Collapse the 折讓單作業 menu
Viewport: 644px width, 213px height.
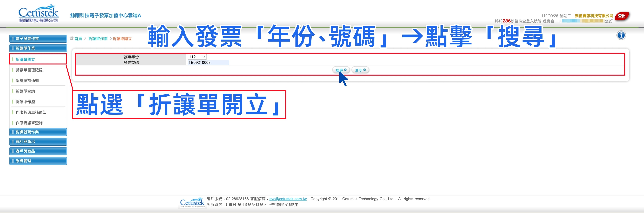38,48
